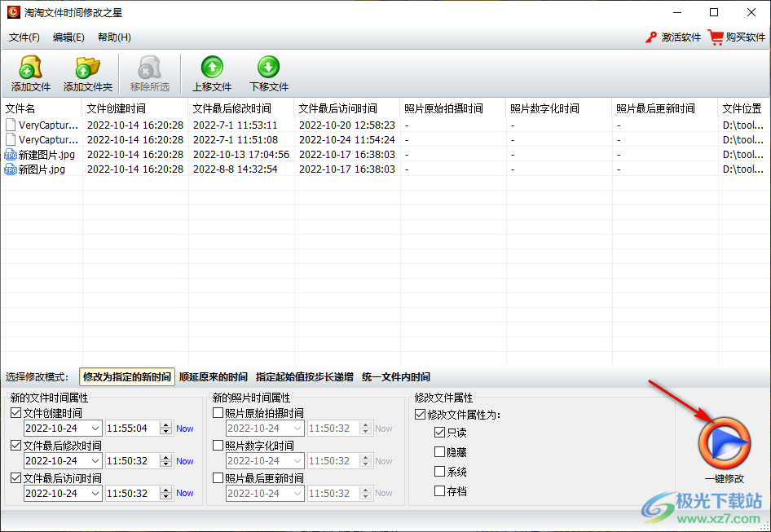Click the 上移文件 (move file up) icon
The width and height of the screenshot is (771, 532).
(x=212, y=67)
